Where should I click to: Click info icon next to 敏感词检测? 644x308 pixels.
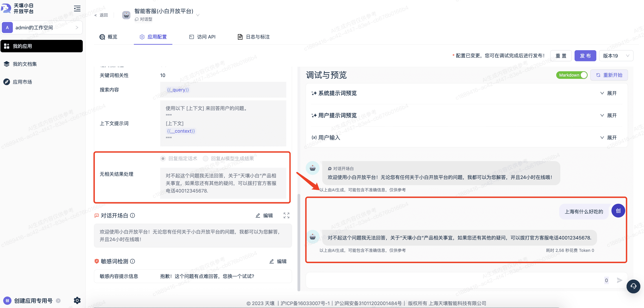pyautogui.click(x=132, y=261)
